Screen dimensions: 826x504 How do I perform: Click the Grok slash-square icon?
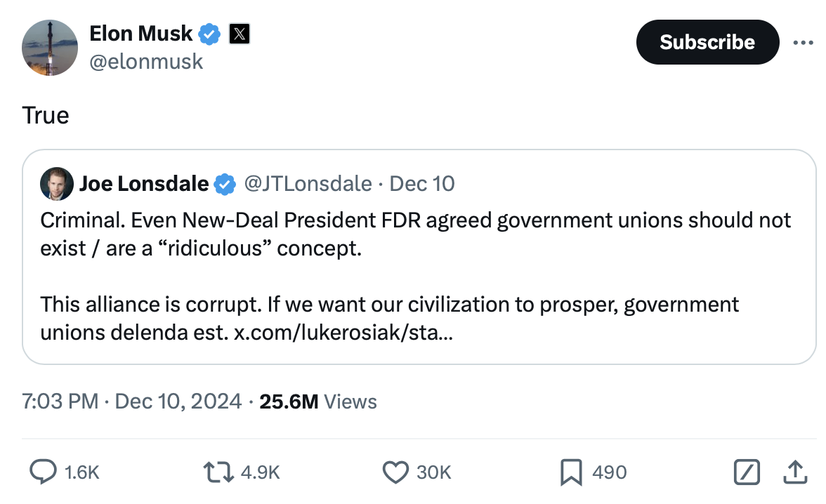coord(747,472)
